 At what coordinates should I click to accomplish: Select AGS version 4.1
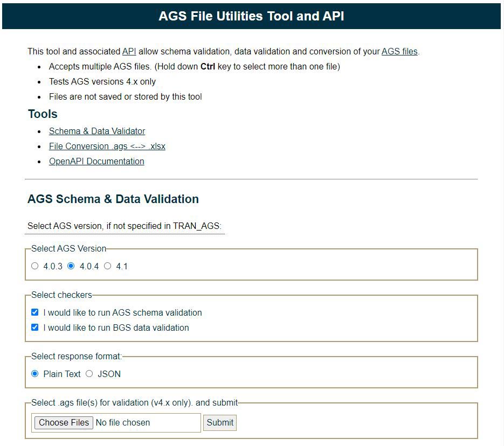pyautogui.click(x=108, y=266)
